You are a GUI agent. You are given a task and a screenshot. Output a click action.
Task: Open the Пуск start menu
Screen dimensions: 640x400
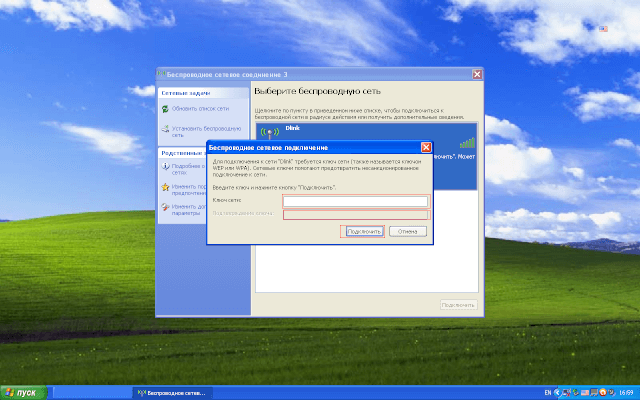tap(22, 392)
